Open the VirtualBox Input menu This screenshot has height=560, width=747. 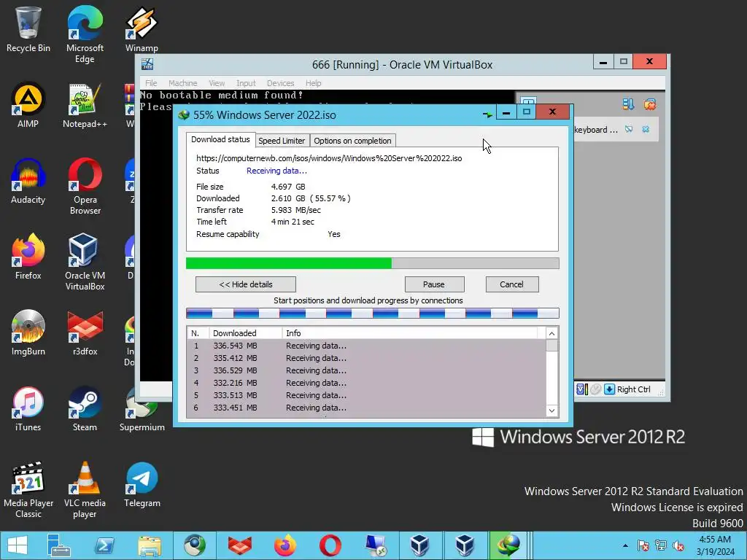coord(246,83)
